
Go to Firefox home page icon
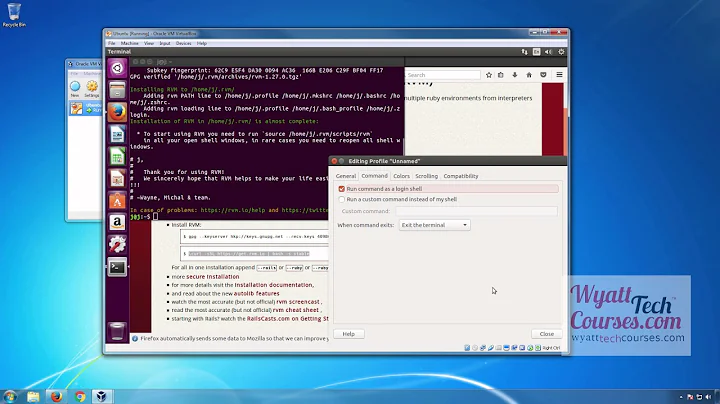pyautogui.click(x=529, y=75)
